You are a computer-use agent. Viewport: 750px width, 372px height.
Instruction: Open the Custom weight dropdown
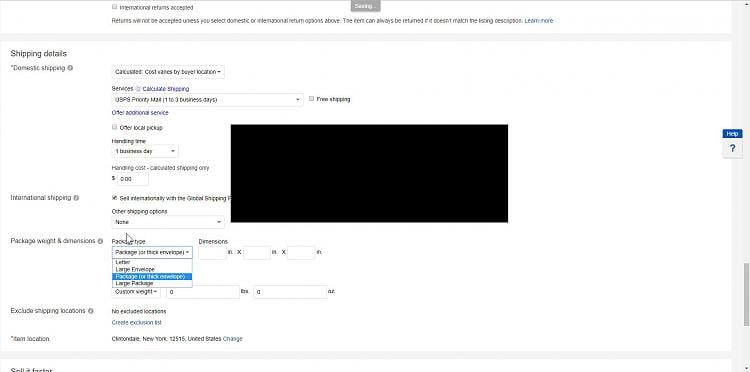pyautogui.click(x=136, y=292)
